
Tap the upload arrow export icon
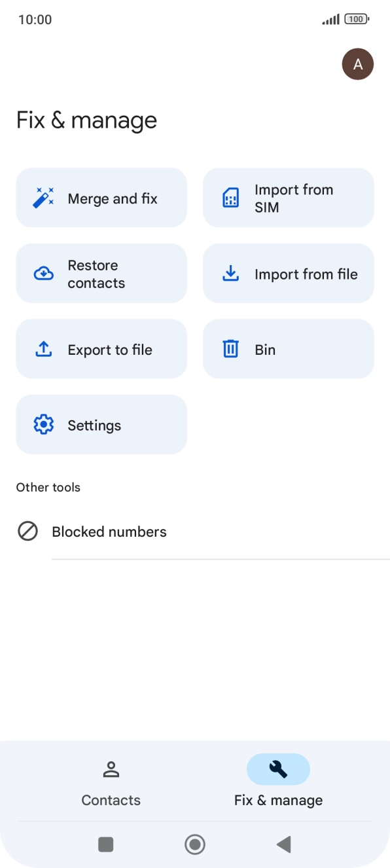tap(43, 349)
